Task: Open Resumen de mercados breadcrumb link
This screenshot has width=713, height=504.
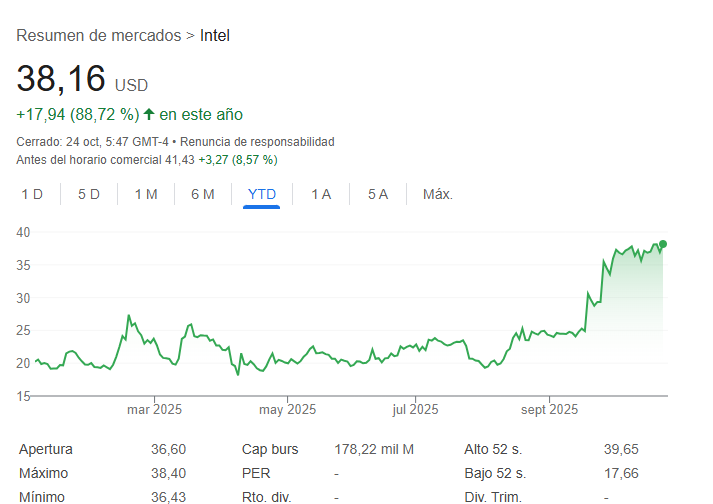Action: tap(99, 35)
